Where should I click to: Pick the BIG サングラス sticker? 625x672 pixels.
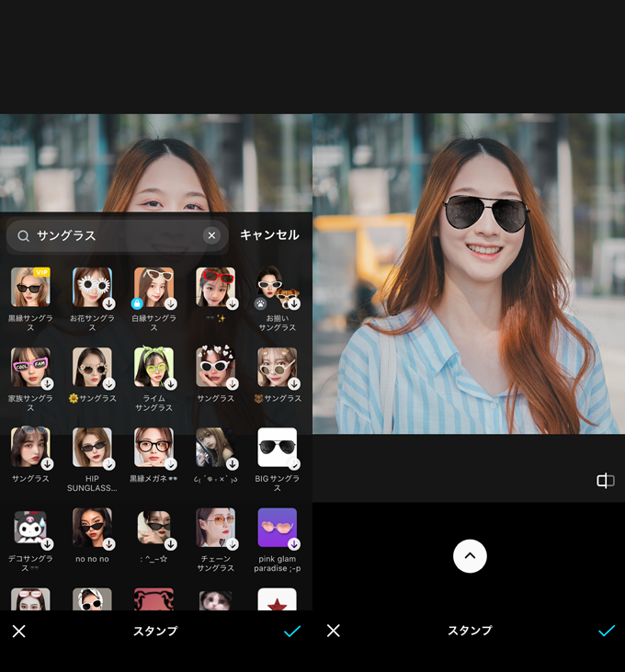pyautogui.click(x=277, y=448)
